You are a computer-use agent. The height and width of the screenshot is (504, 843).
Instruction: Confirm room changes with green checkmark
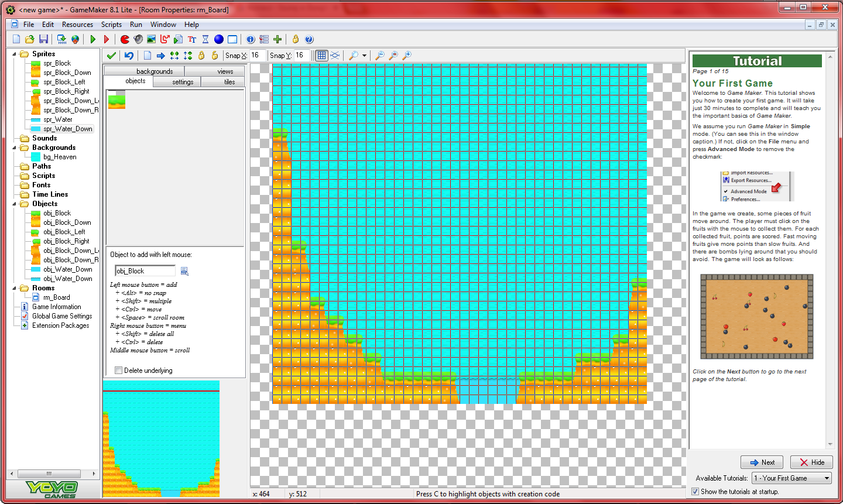click(x=111, y=56)
